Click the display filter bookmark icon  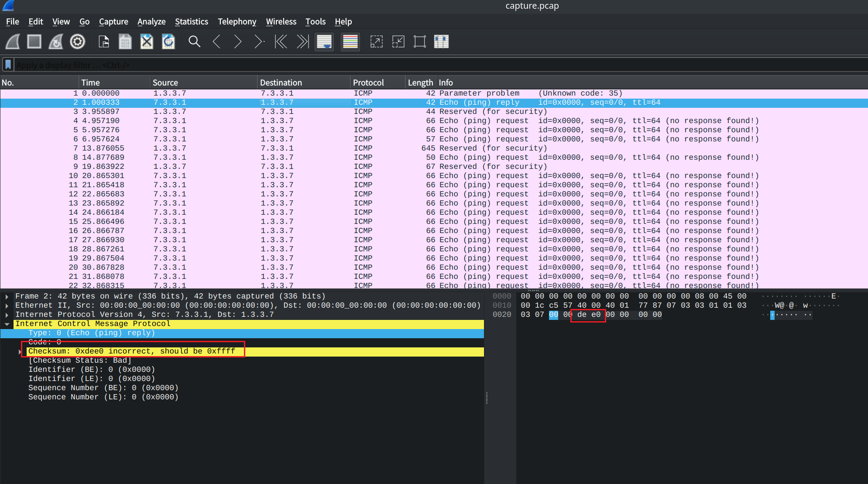tap(8, 65)
